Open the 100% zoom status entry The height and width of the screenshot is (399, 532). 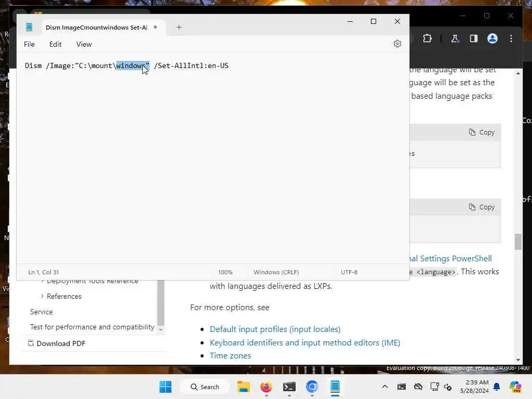click(225, 272)
